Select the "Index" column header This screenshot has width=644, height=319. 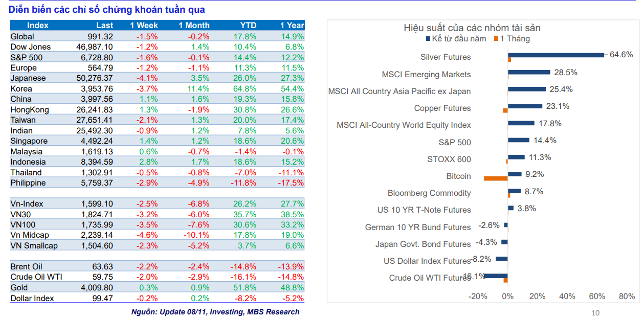pos(38,26)
